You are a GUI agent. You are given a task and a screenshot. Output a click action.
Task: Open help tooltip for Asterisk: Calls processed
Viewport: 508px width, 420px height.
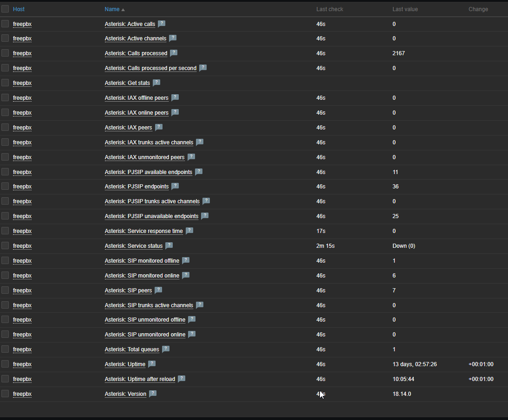pyautogui.click(x=174, y=53)
